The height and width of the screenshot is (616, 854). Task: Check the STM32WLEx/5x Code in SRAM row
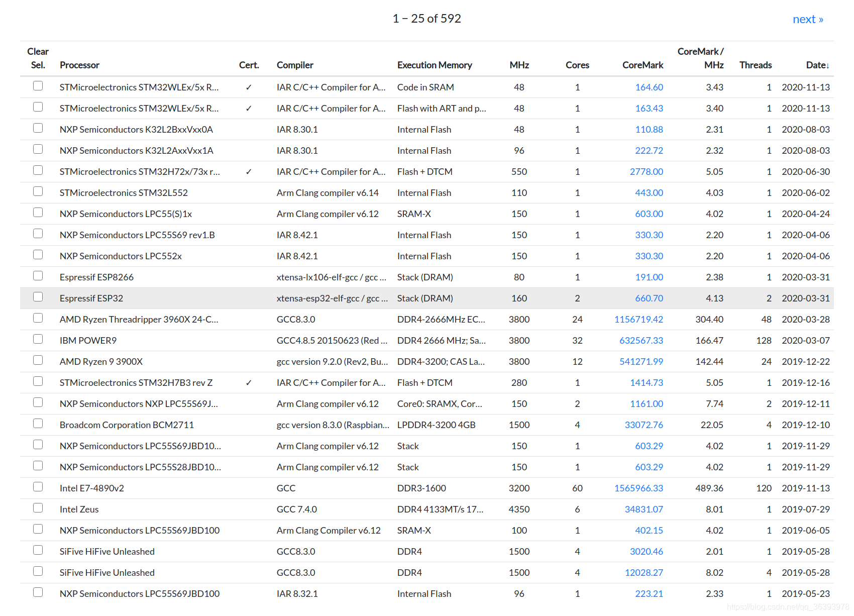(38, 86)
